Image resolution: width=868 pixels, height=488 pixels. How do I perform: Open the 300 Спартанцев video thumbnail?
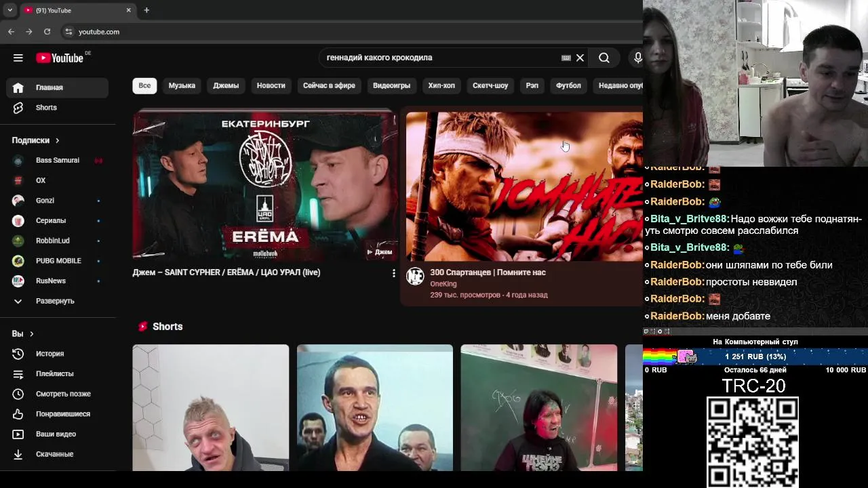(524, 186)
